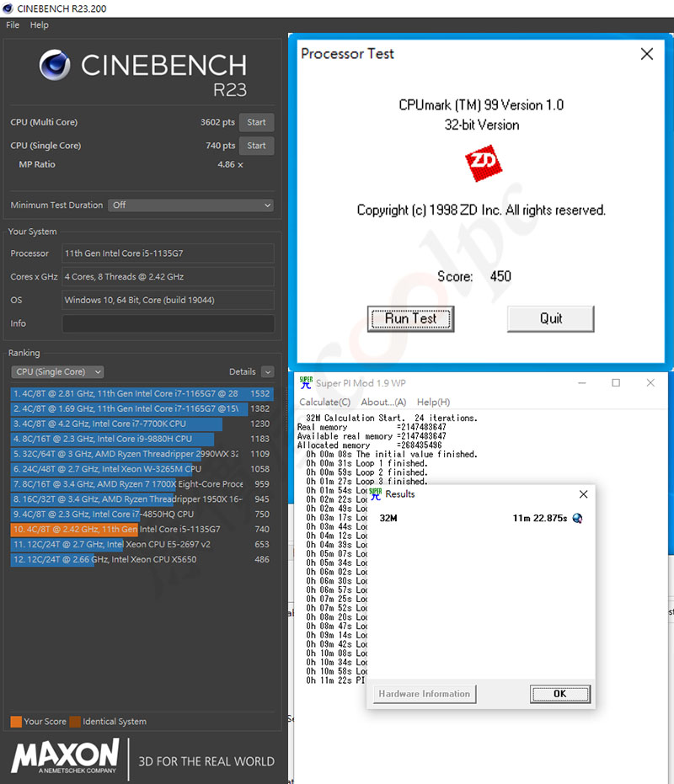Click 'The initial value finished' log line
Viewport: 674px width, 784px height.
pyautogui.click(x=392, y=455)
